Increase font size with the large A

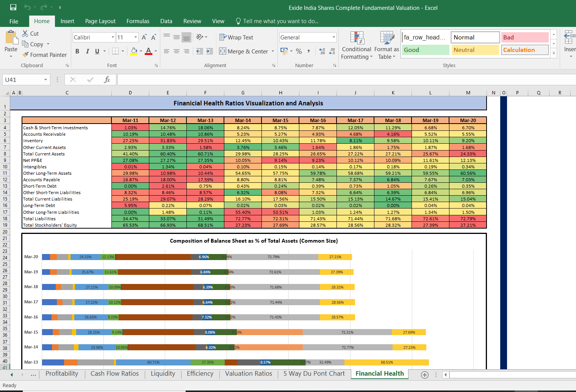click(144, 37)
